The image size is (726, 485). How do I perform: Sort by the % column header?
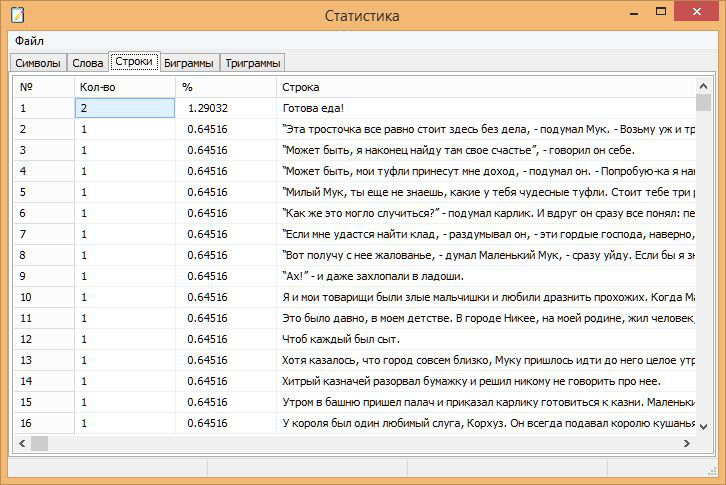(x=226, y=87)
